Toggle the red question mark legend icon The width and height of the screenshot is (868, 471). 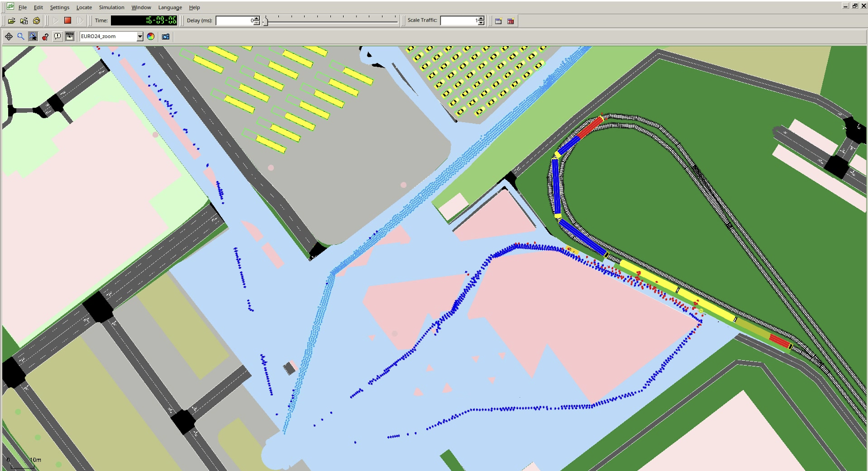(x=45, y=36)
